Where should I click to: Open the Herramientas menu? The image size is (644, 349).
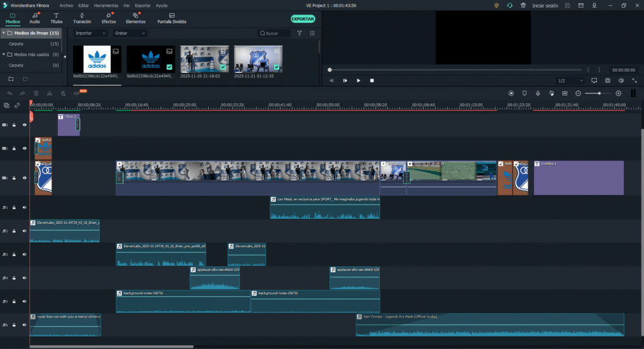coord(106,5)
